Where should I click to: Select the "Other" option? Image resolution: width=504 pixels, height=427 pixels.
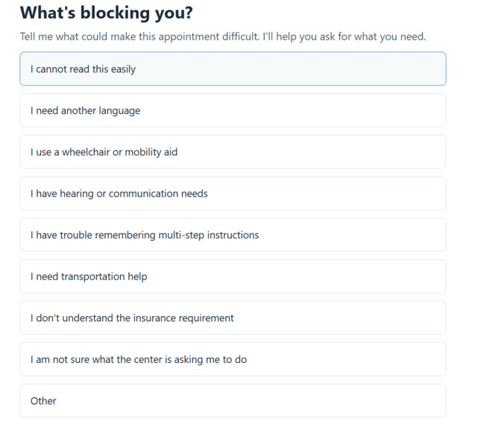[x=233, y=400]
